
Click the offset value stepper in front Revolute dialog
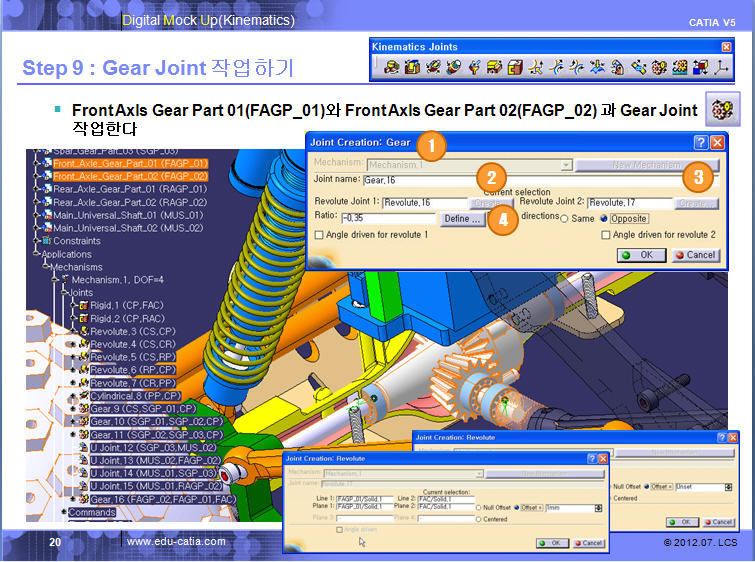(598, 508)
